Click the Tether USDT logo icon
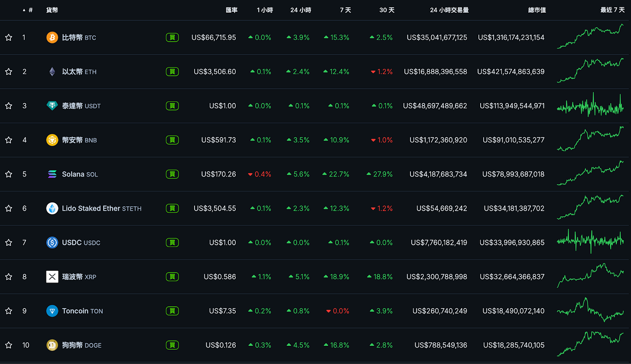The image size is (631, 364). click(x=52, y=106)
